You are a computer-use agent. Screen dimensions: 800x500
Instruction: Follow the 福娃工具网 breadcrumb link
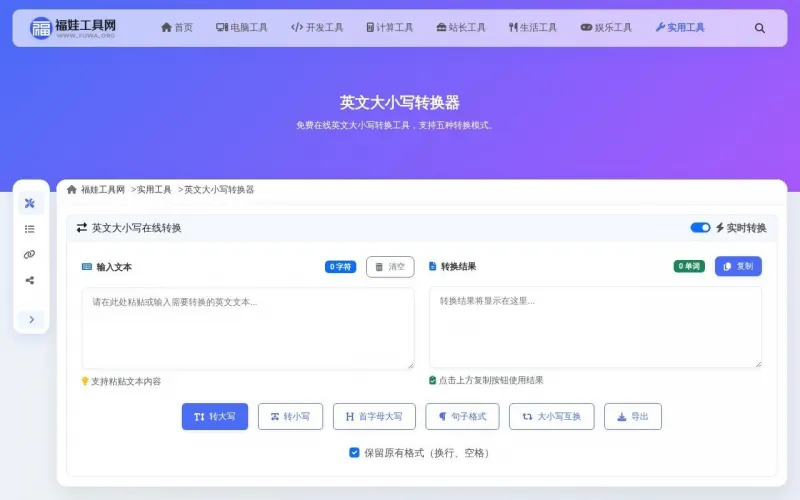click(103, 189)
